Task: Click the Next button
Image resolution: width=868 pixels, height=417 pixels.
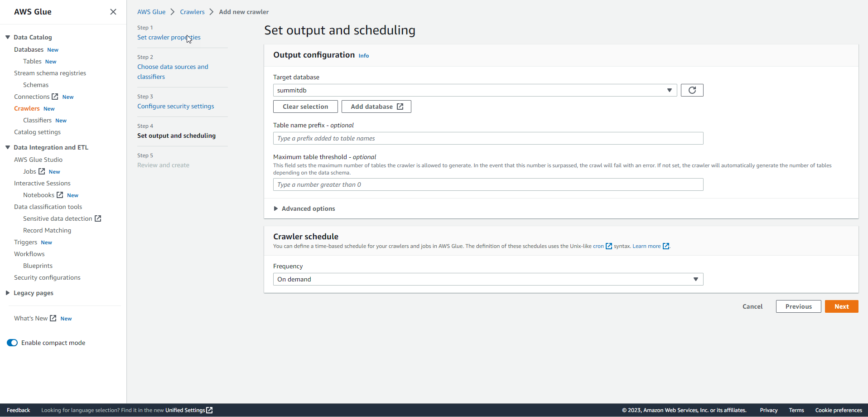Action: pyautogui.click(x=841, y=306)
